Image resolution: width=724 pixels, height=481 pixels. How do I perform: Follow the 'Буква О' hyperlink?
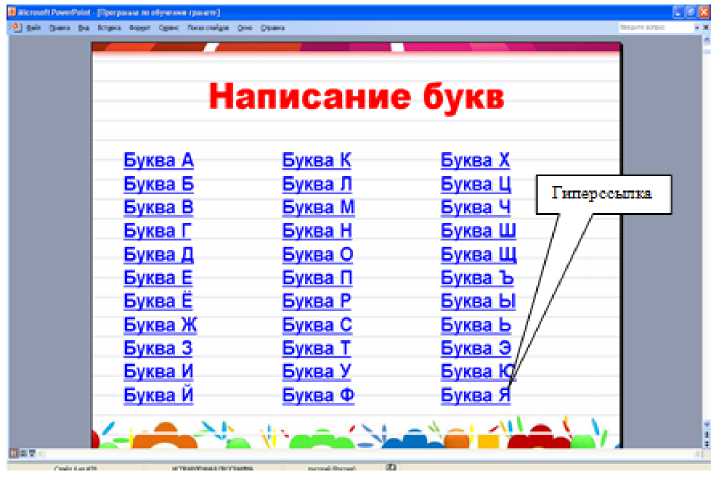tap(318, 254)
